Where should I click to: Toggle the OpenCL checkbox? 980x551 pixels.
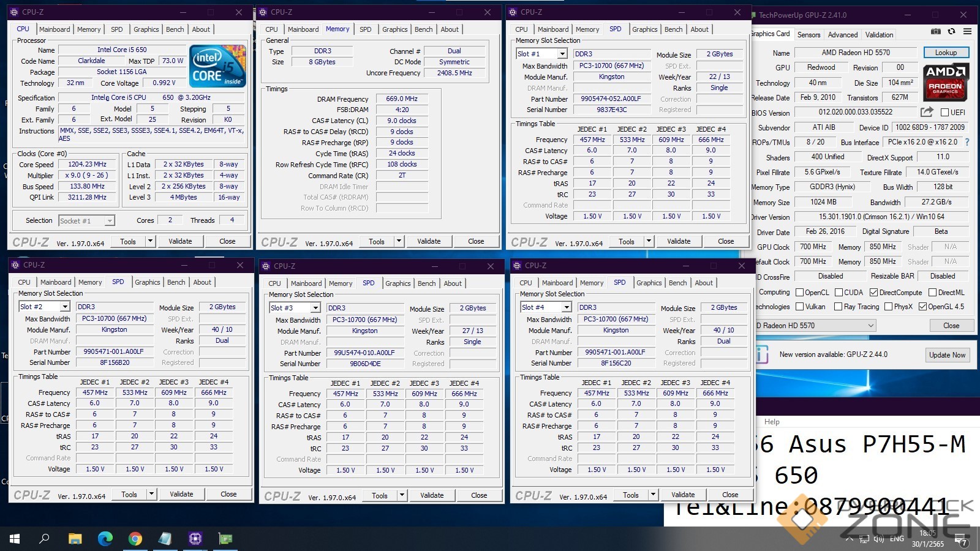[799, 293]
